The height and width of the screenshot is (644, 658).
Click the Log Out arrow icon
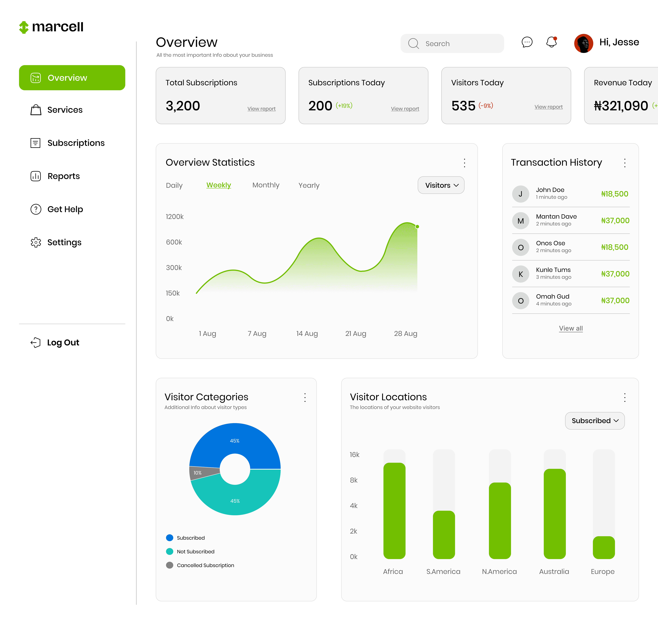[36, 343]
